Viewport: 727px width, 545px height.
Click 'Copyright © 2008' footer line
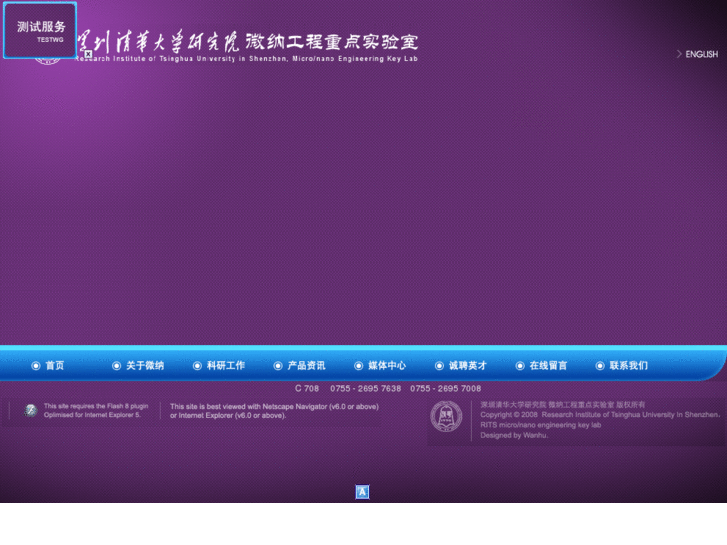599,415
